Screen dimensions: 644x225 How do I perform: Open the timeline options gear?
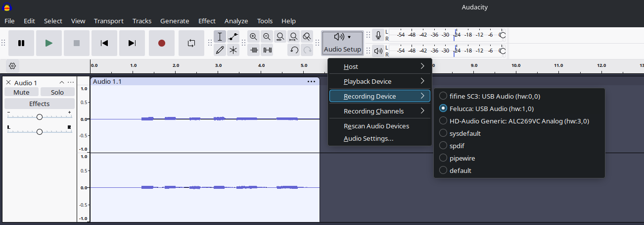pyautogui.click(x=13, y=65)
